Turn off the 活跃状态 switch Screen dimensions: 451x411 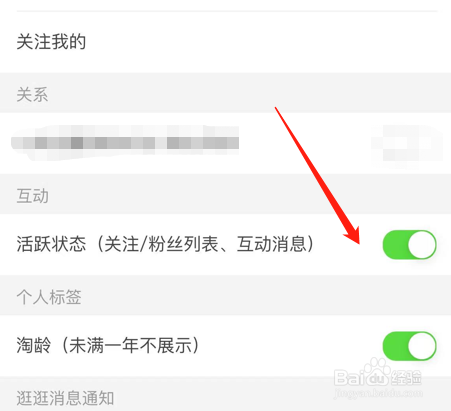tap(409, 245)
